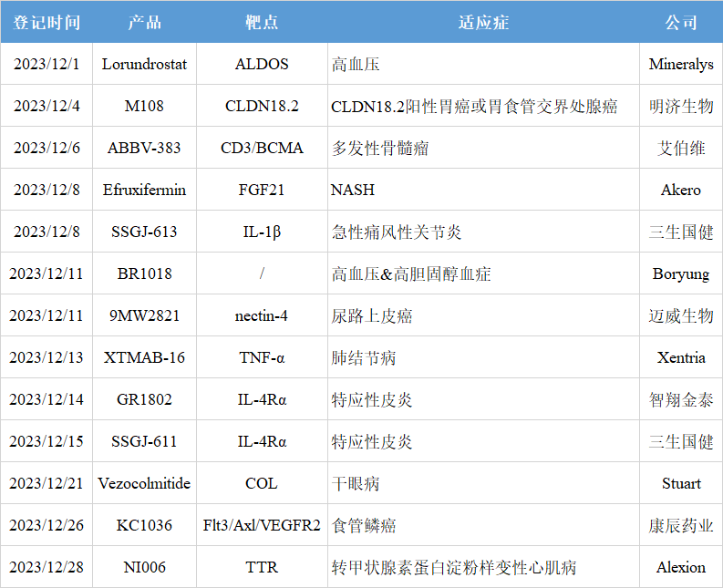The width and height of the screenshot is (723, 588).
Task: Click the 公司 column header
Action: click(x=680, y=23)
